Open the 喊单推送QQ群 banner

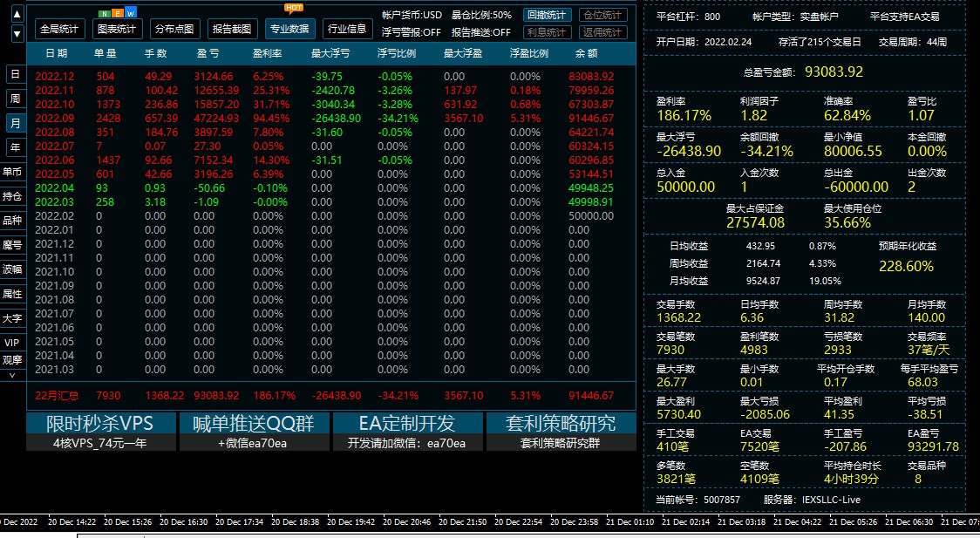[255, 423]
